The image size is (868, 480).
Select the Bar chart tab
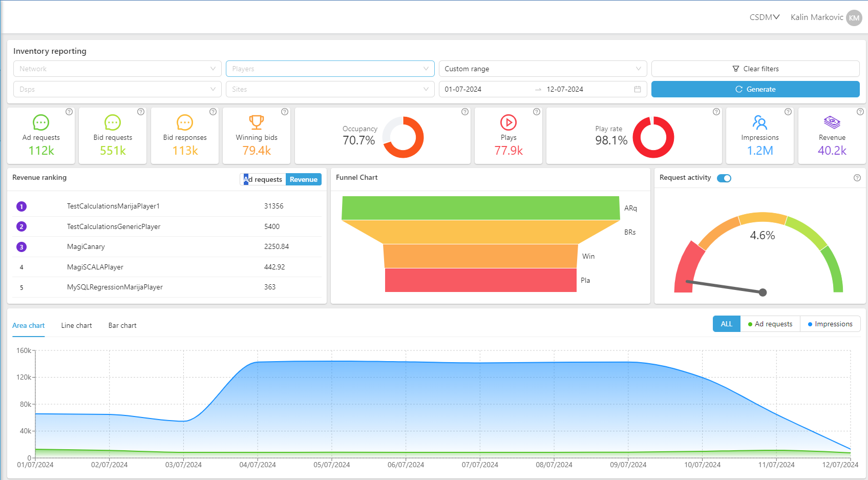[122, 325]
